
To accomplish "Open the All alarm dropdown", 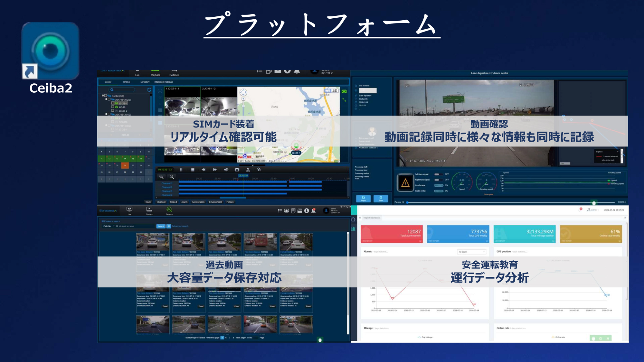I will pos(472,252).
